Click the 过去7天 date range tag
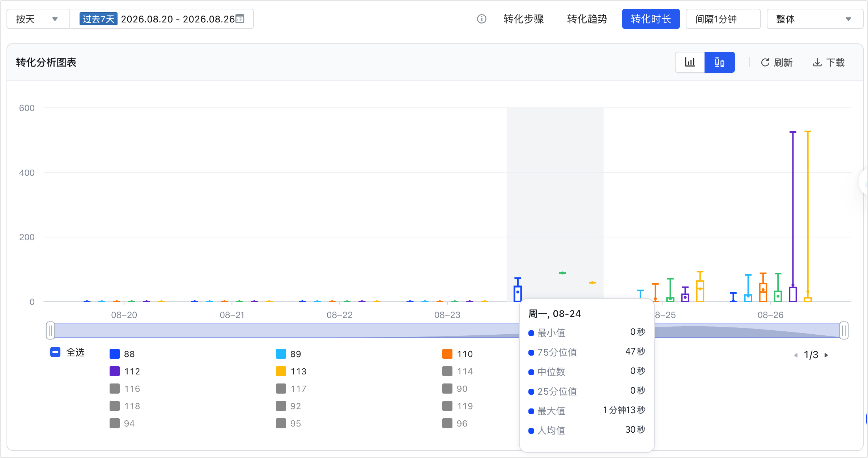The image size is (868, 458). 98,19
